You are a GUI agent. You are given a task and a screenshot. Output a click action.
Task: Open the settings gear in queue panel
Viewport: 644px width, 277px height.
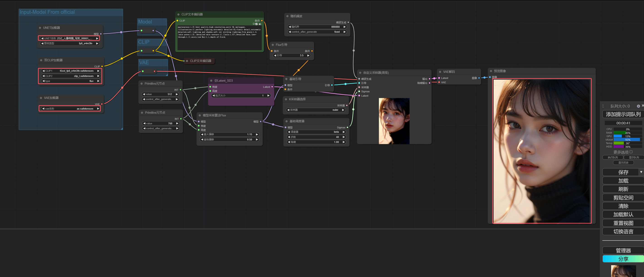(x=638, y=106)
